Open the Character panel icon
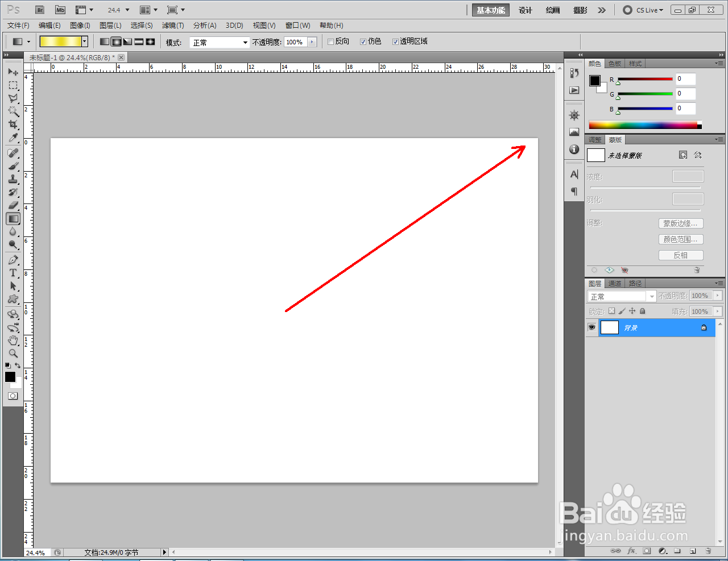The image size is (728, 561). coord(574,174)
